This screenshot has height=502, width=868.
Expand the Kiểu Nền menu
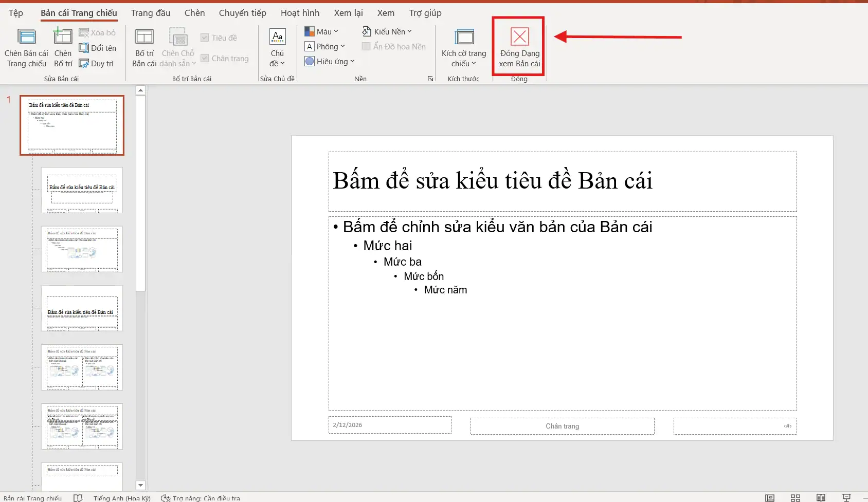coord(387,31)
